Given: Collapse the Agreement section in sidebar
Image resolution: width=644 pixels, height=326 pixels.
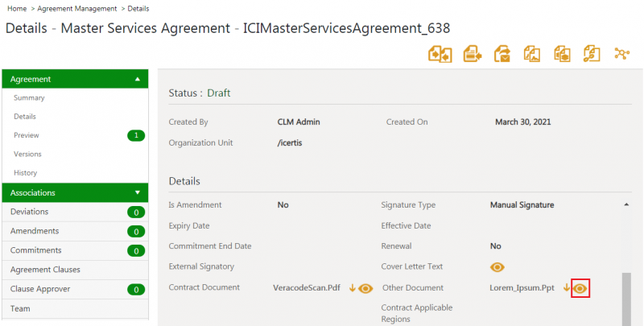Looking at the screenshot, I should (x=138, y=80).
